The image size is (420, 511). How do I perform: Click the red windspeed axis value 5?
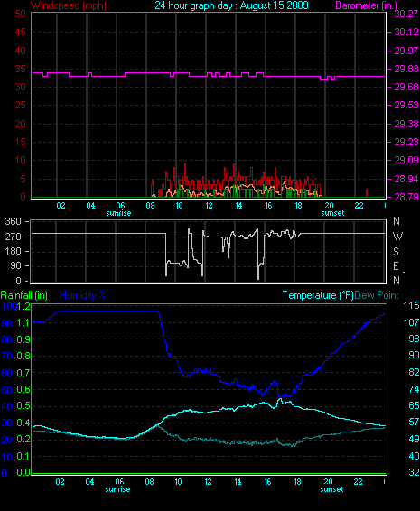(23, 179)
